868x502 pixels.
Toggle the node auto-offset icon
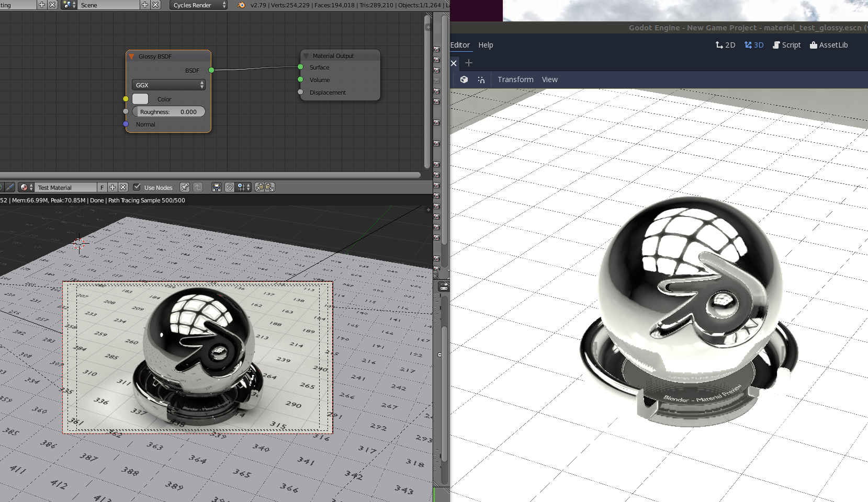click(217, 187)
